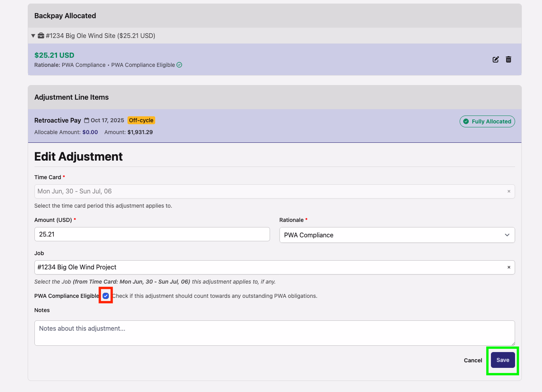Clear the Time Card selection

[509, 191]
